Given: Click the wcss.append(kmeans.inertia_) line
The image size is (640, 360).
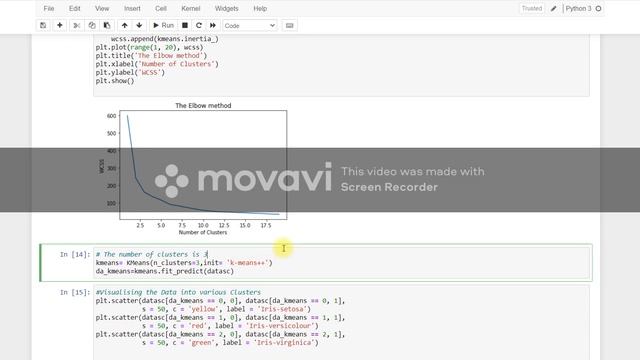Looking at the screenshot, I should (165, 39).
